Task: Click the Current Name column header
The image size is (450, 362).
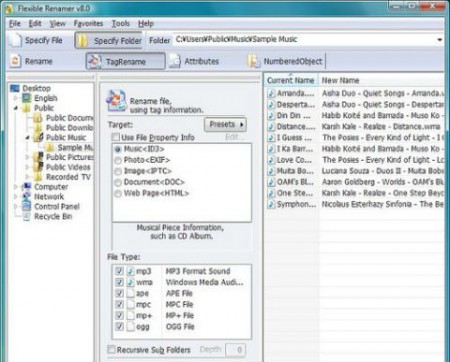Action: click(x=291, y=80)
